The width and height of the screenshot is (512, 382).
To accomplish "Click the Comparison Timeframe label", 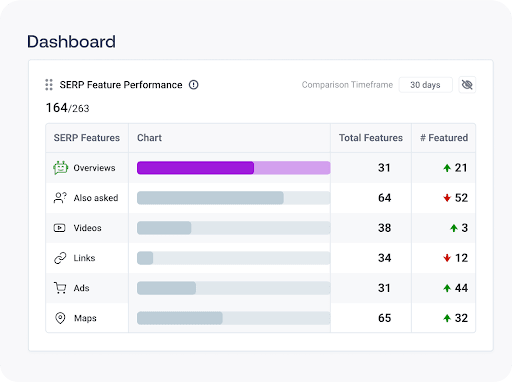I will tap(347, 85).
